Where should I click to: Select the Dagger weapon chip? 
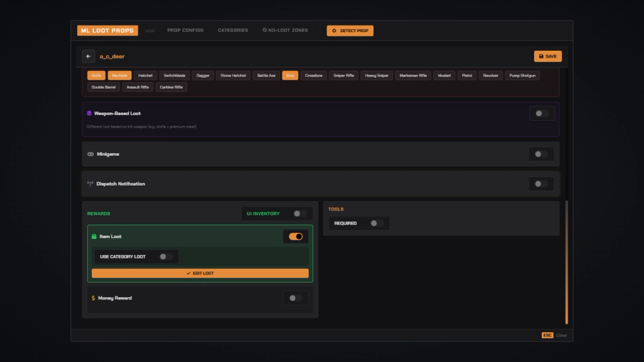(203, 76)
